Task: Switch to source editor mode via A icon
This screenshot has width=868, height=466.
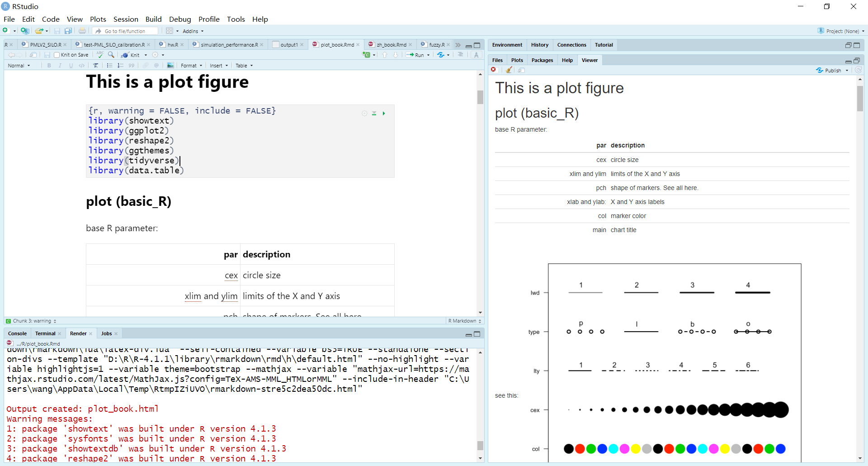Action: (x=476, y=55)
